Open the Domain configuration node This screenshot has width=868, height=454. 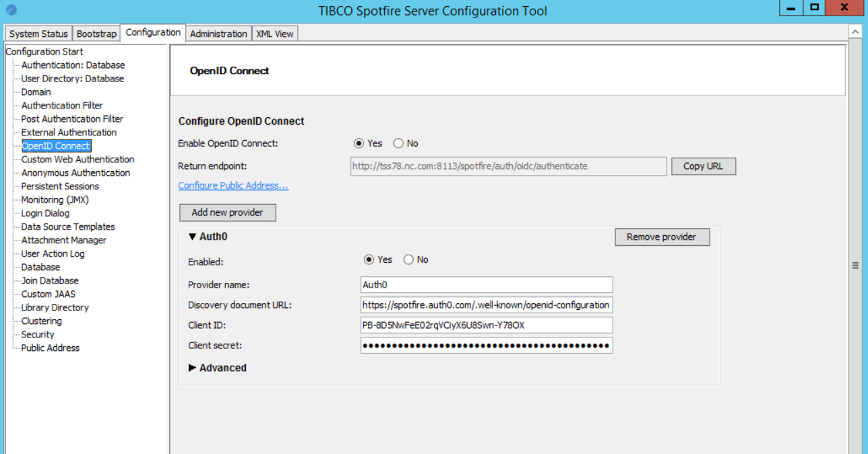tap(36, 92)
